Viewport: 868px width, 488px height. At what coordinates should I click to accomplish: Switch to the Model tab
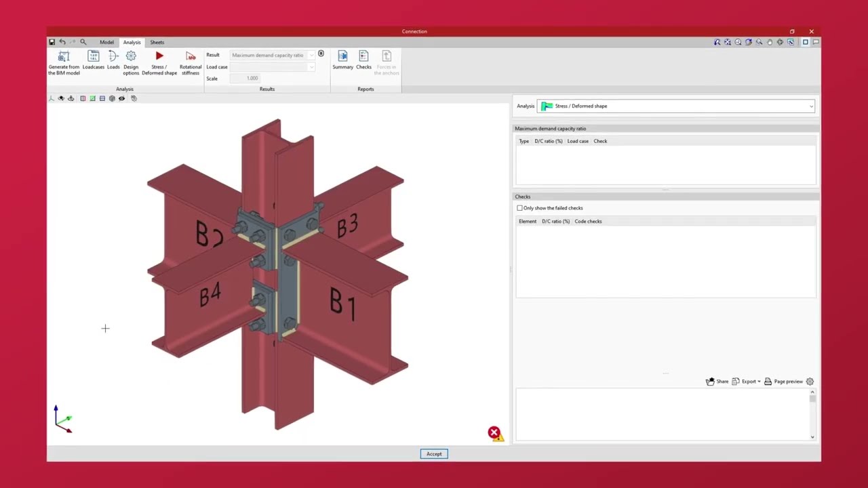(106, 42)
